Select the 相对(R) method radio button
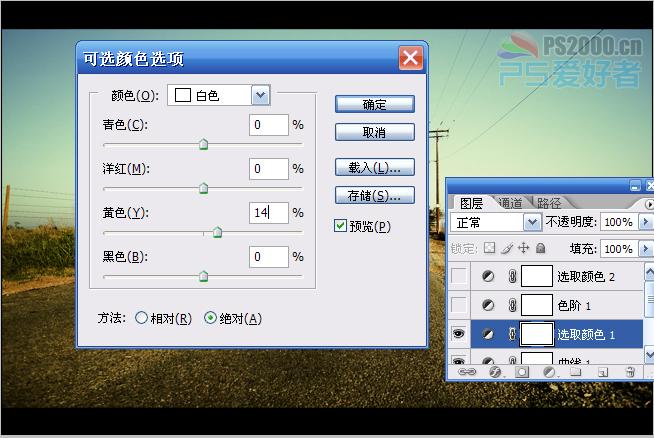 point(141,318)
